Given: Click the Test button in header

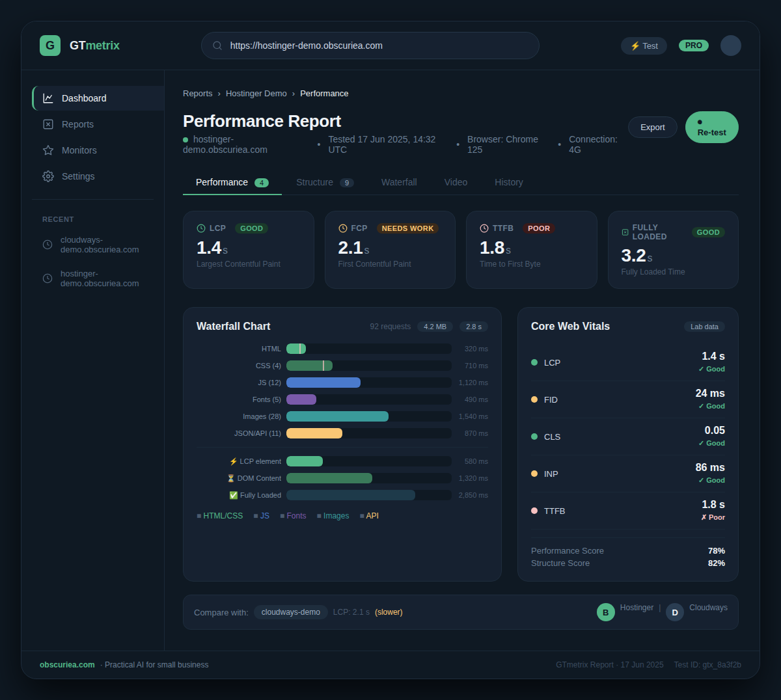Looking at the screenshot, I should click(x=644, y=46).
